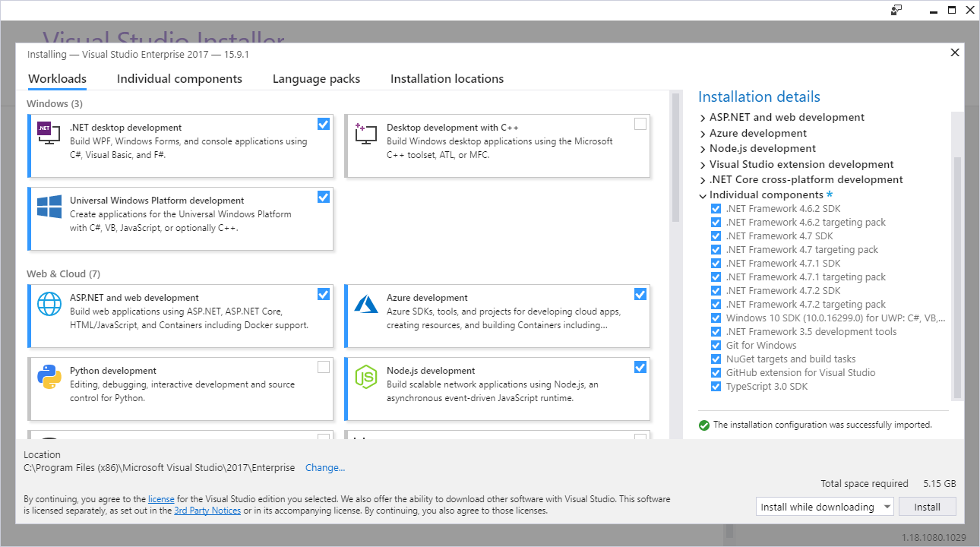Open the Language packs tab
This screenshot has width=980, height=547.
click(316, 78)
